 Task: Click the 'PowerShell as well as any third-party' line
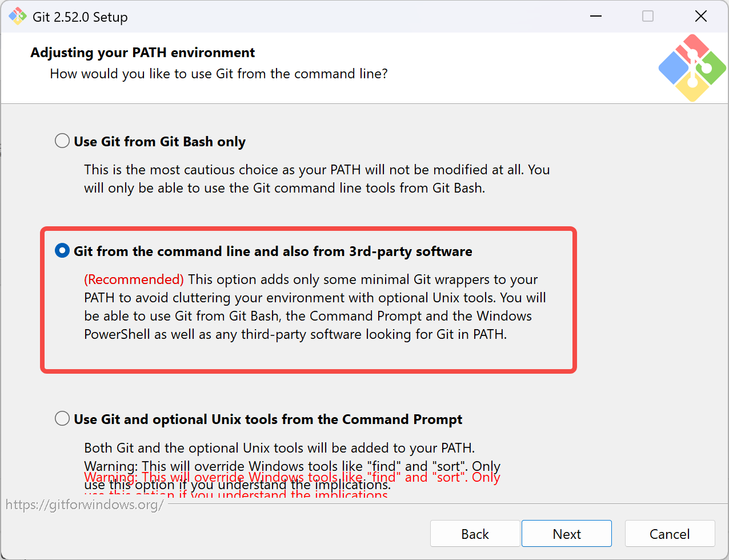pos(295,334)
